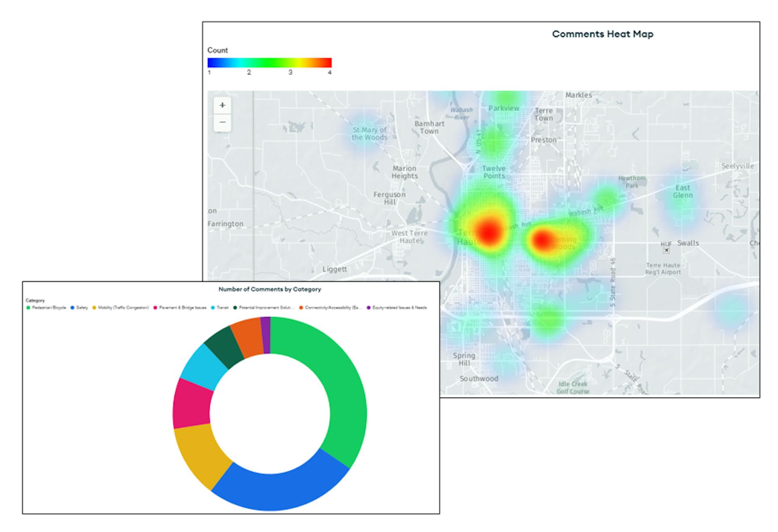Click the Swalls map label
The height and width of the screenshot is (532, 778).
688,243
